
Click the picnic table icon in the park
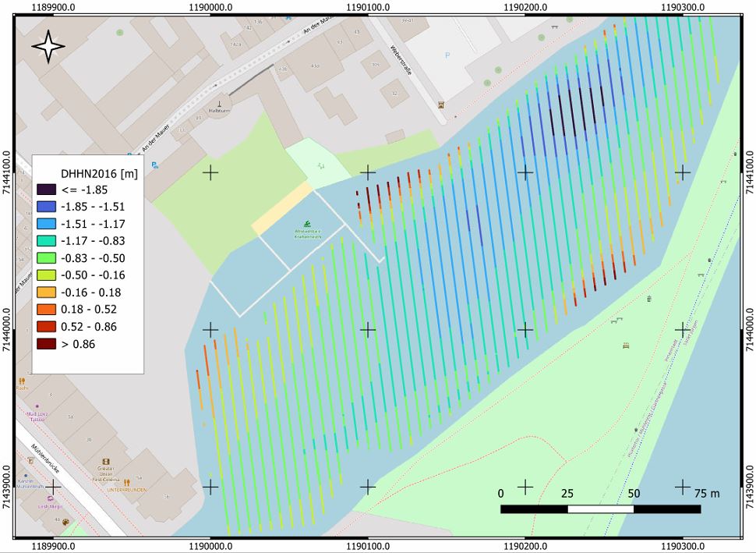(626, 345)
